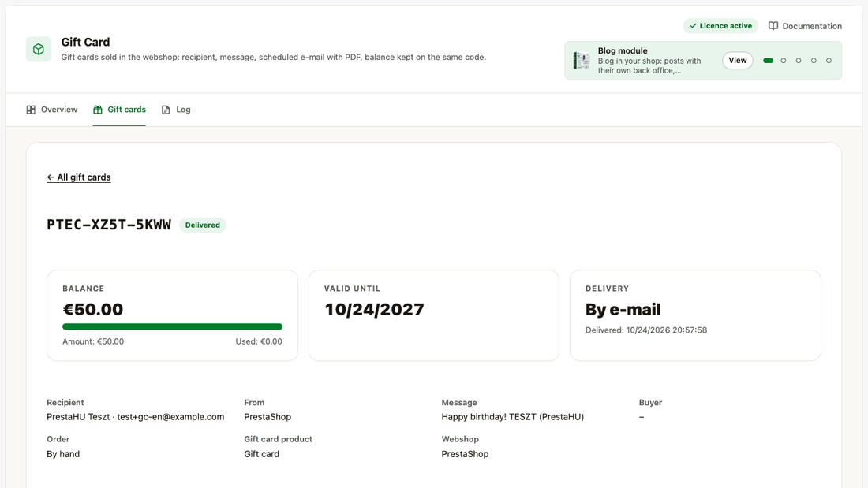Click the View button for Blog module

coord(737,60)
